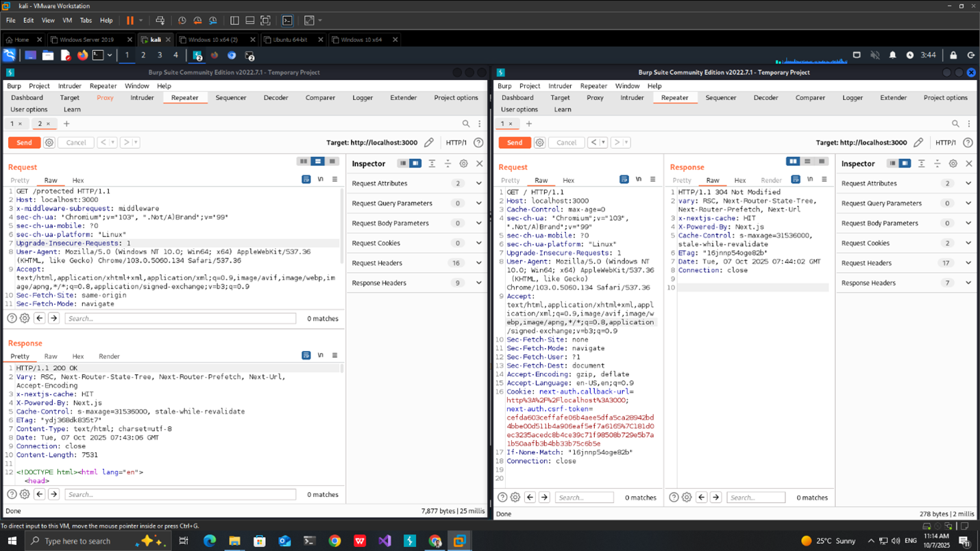Click Send in left Burp window

pos(24,143)
